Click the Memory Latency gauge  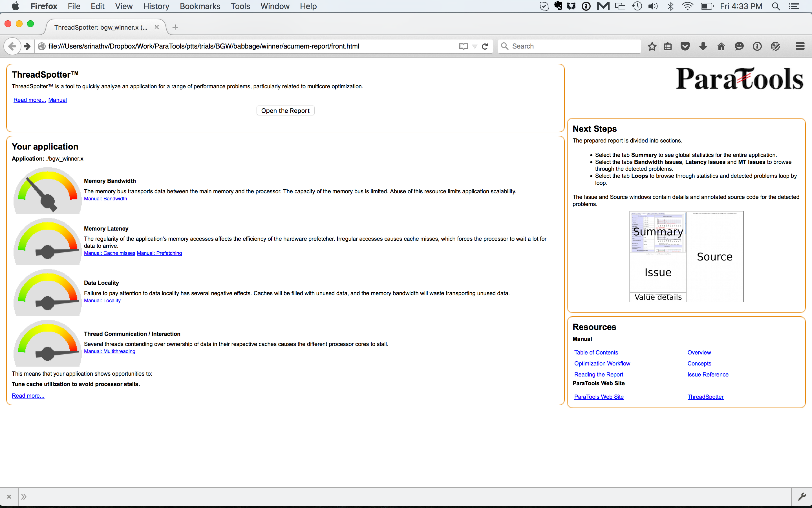47,241
